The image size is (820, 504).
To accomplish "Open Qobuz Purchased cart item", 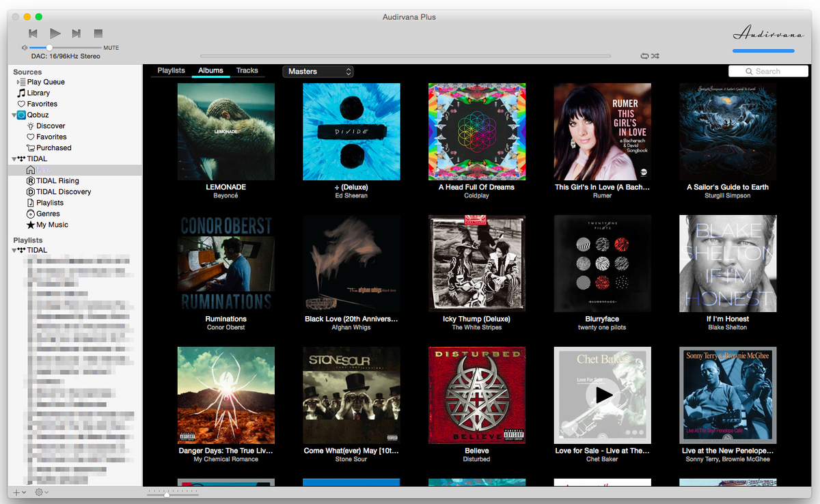I will point(49,148).
